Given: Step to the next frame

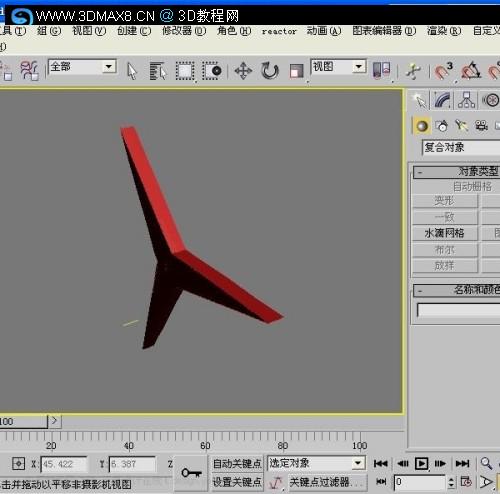Looking at the screenshot, I should (441, 463).
